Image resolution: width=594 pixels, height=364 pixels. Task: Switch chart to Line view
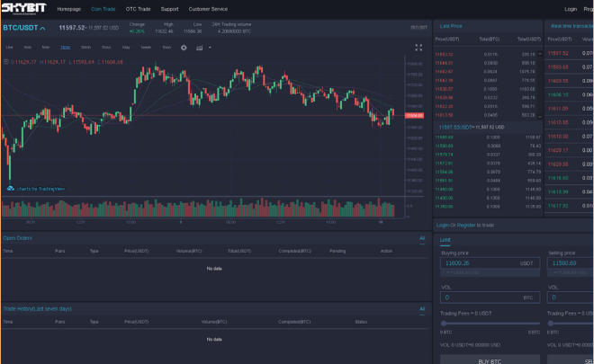coord(10,48)
